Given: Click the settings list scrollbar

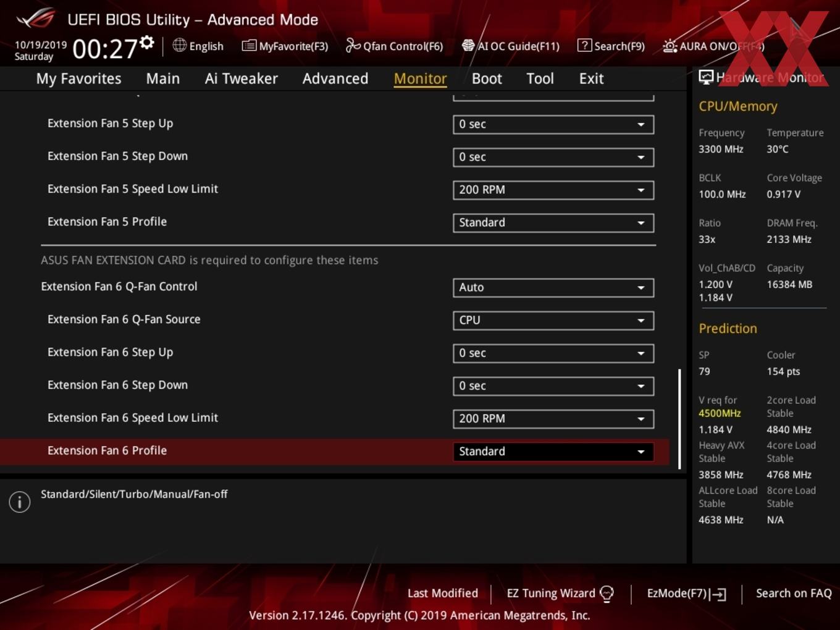Looking at the screenshot, I should [x=679, y=419].
